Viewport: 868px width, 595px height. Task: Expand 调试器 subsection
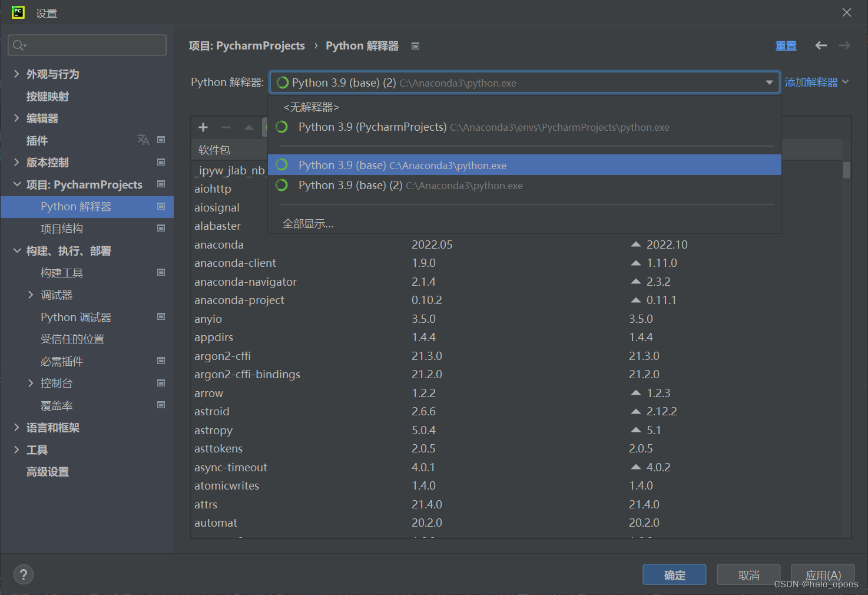tap(31, 295)
